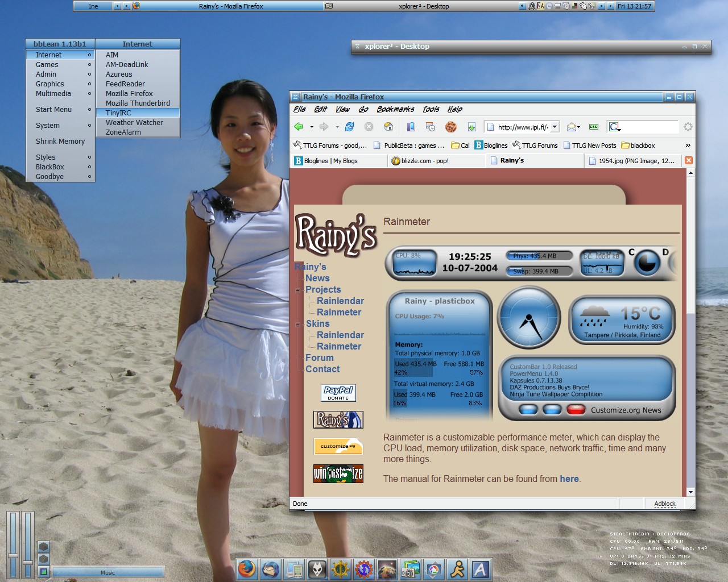Open the Bookmarks menu in Firefox
Viewport: 728px width, 582px height.
[395, 110]
